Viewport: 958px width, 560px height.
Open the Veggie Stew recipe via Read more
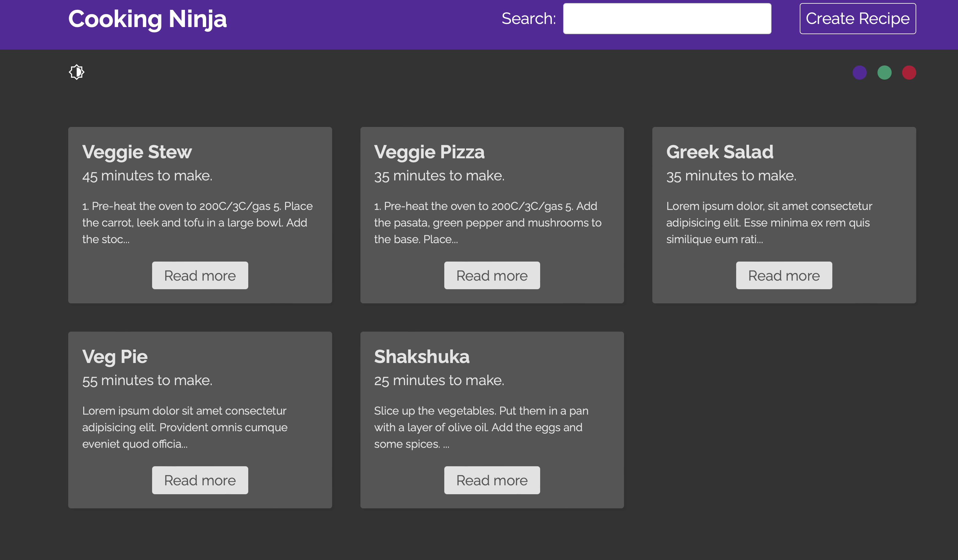tap(200, 275)
